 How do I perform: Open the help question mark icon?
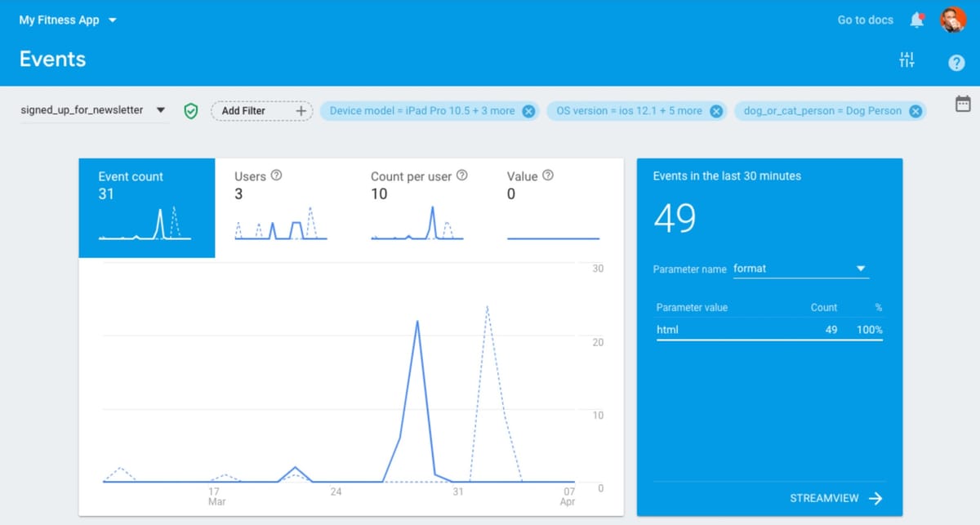(x=956, y=63)
